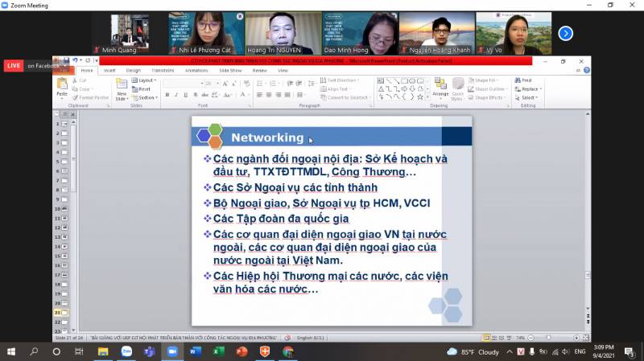Toggle italic formatting in the Font group
Image resolution: width=644 pixels, height=361 pixels.
(176, 95)
